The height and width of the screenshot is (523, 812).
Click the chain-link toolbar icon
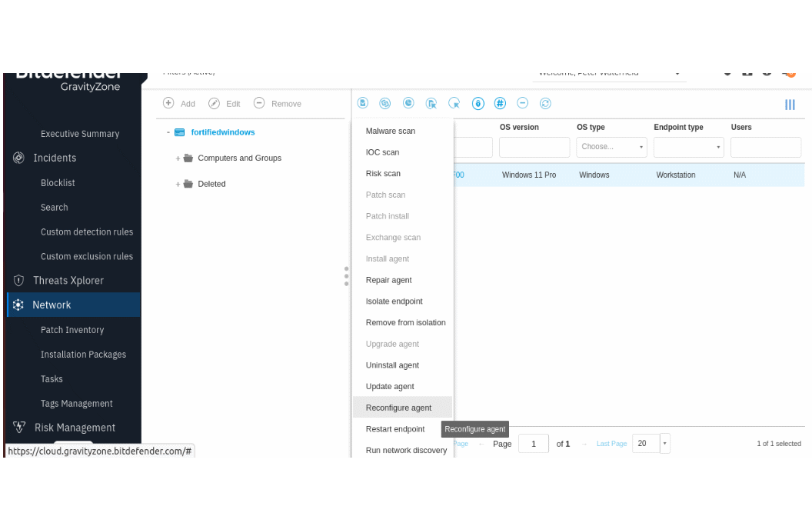point(384,103)
